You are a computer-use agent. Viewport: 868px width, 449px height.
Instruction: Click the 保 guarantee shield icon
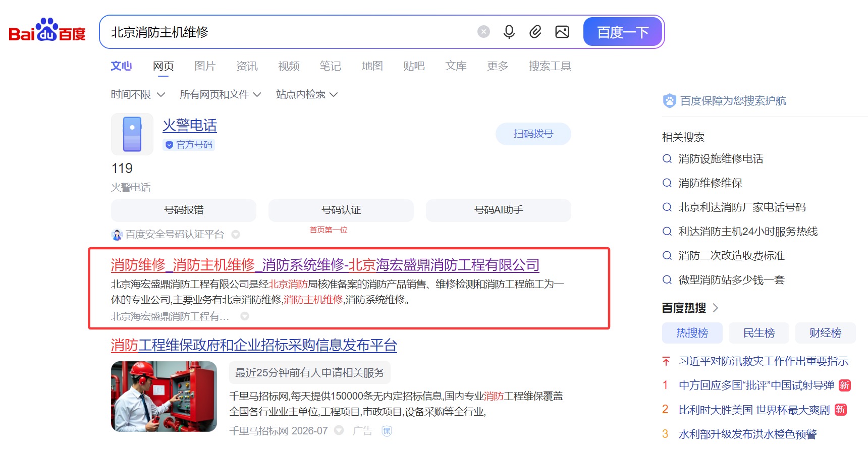point(387,431)
